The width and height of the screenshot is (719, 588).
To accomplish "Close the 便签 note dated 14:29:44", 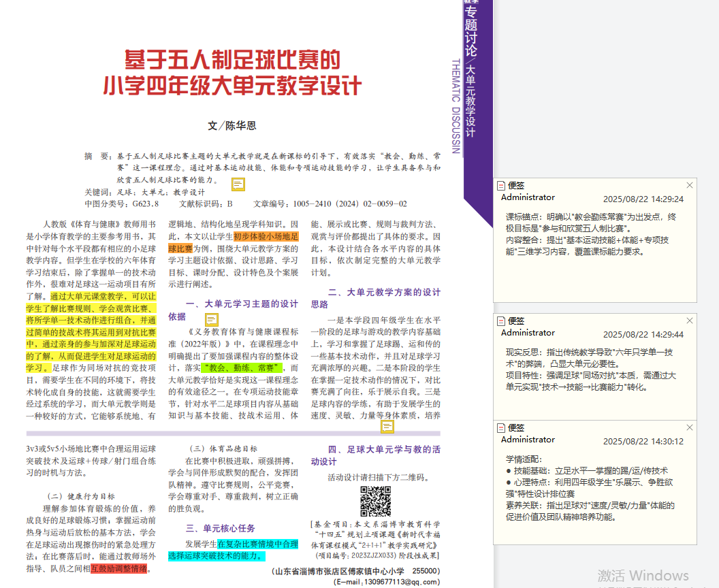I will (690, 321).
